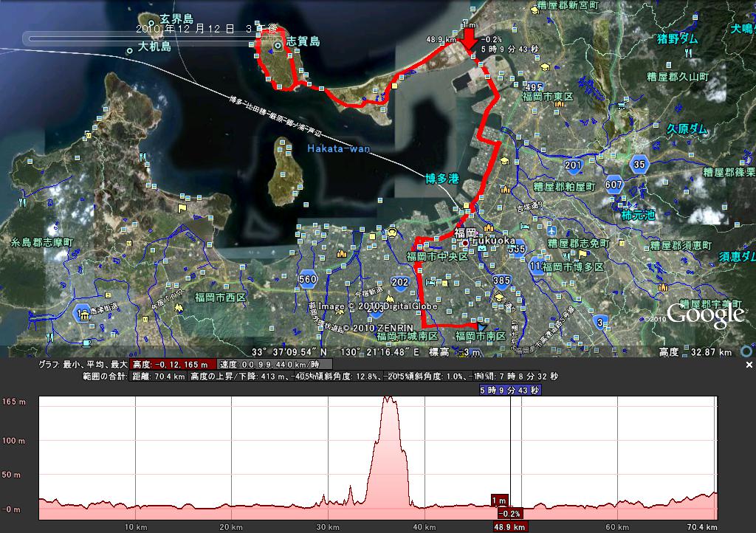Viewport: 756px width, 533px height.
Task: Click the elevation peak in the profile chart
Action: point(388,398)
